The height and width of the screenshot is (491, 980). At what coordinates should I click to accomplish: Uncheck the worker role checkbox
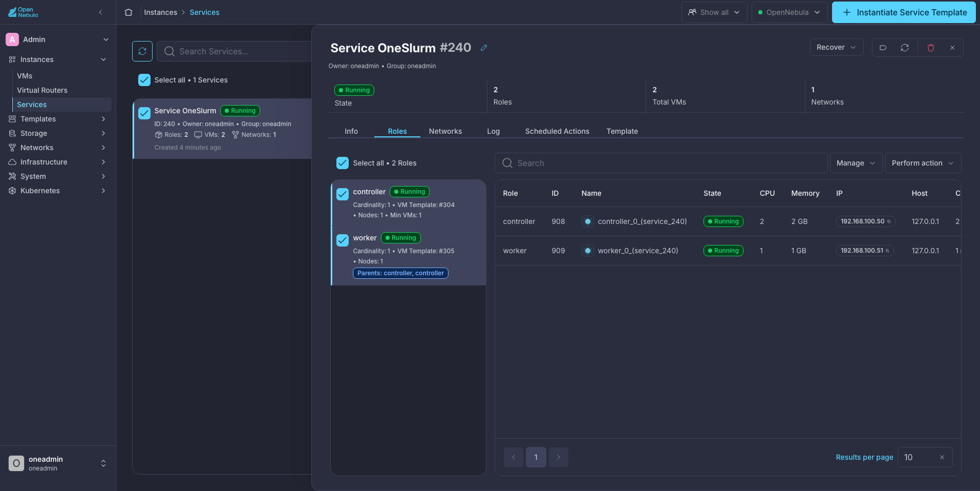tap(343, 240)
